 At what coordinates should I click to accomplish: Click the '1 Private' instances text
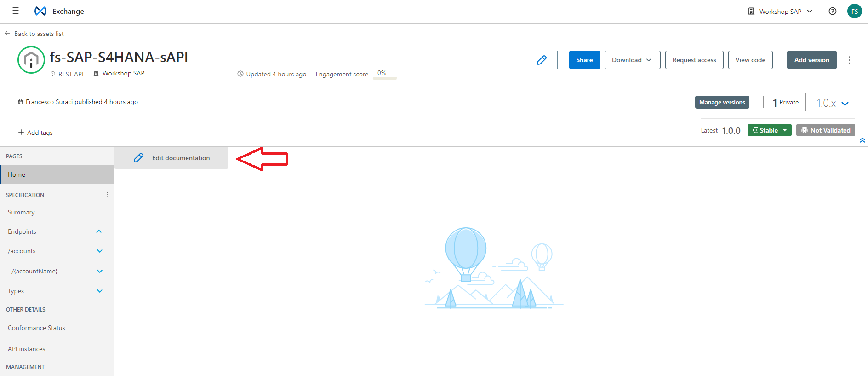[x=786, y=102]
